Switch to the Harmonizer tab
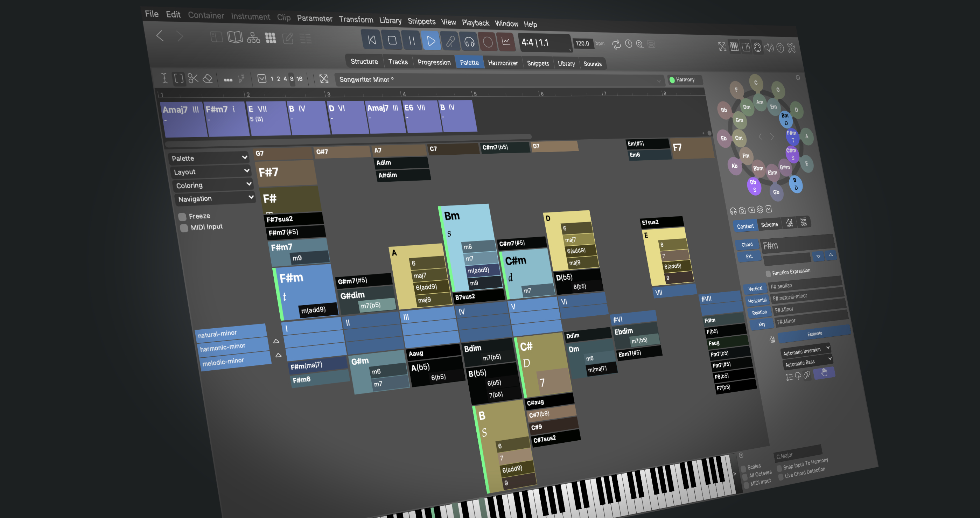980x518 pixels. point(503,63)
